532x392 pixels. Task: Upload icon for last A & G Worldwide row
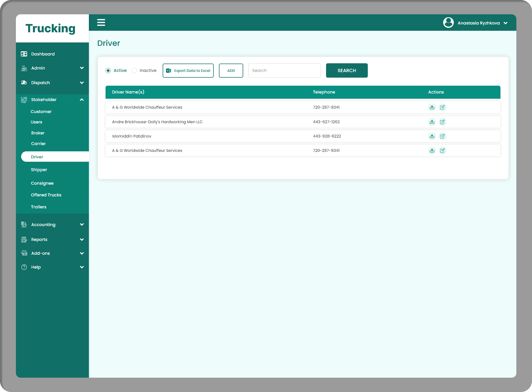[x=432, y=151]
